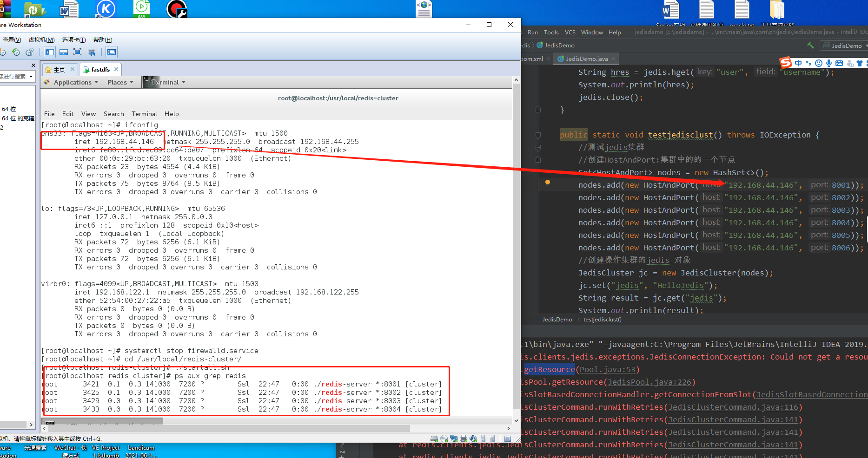Click the yellow intention lightbulb in editor gutter
The image size is (868, 458).
(548, 183)
